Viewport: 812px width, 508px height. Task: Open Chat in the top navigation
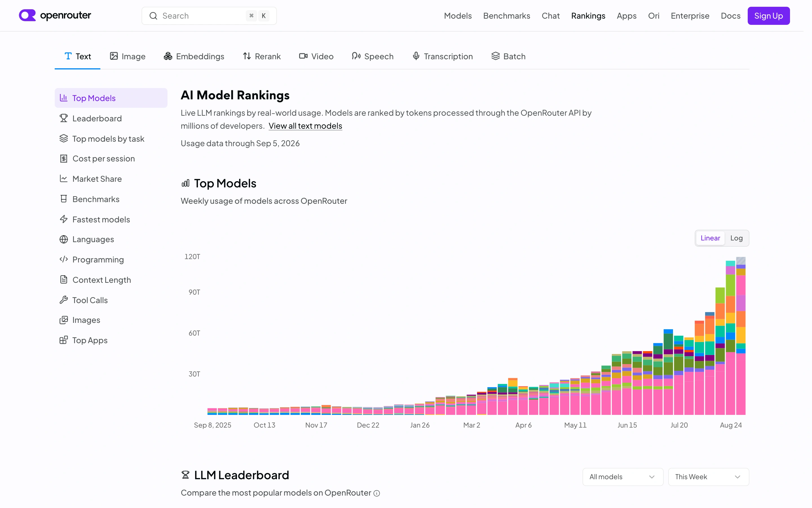click(551, 16)
